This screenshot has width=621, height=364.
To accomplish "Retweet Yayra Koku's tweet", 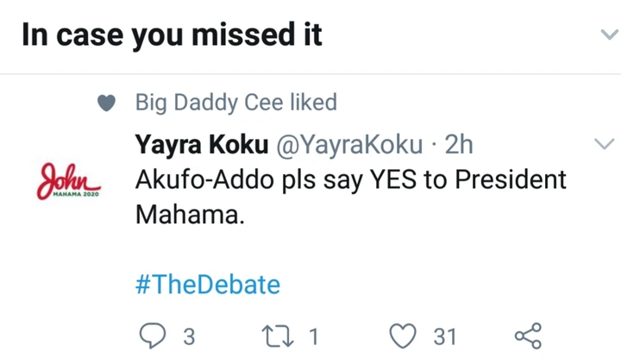I will (x=278, y=336).
